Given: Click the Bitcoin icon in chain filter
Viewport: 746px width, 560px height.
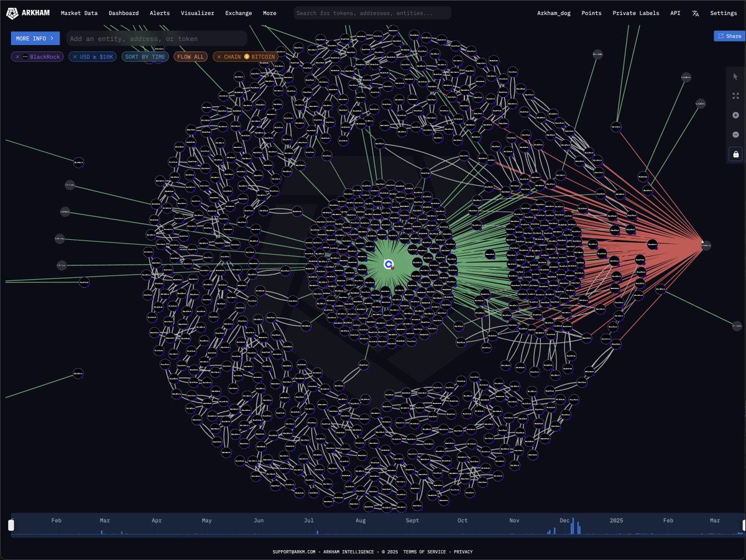Looking at the screenshot, I should 247,57.
